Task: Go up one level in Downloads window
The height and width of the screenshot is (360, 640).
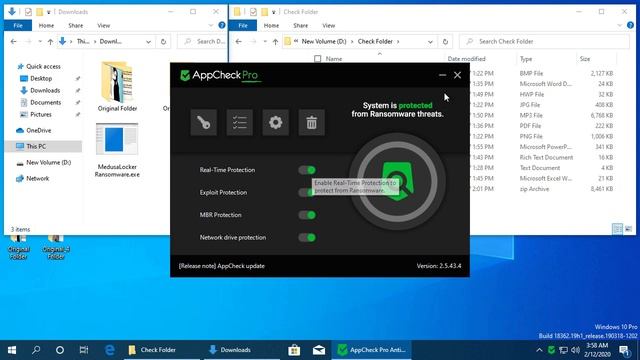Action: coord(50,41)
